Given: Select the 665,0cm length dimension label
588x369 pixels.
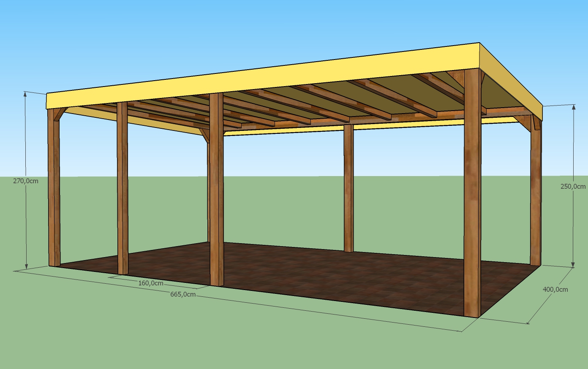Looking at the screenshot, I should pos(183,294).
